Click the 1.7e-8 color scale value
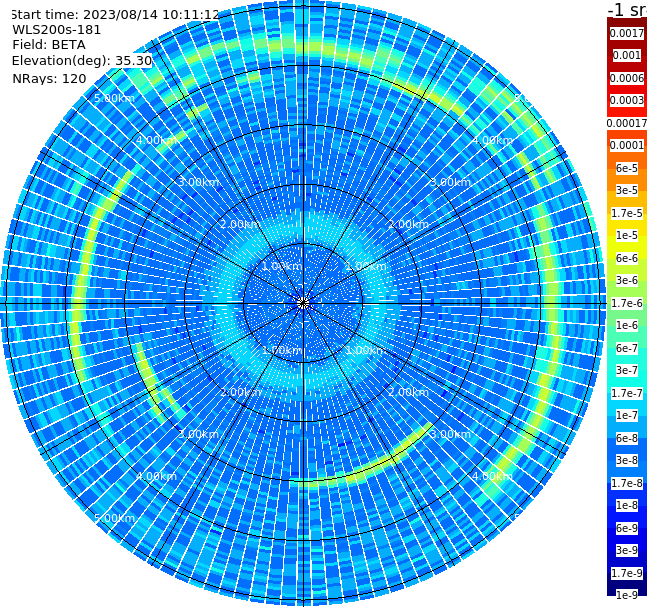Viewport: 647px width, 607px height. 627,483
